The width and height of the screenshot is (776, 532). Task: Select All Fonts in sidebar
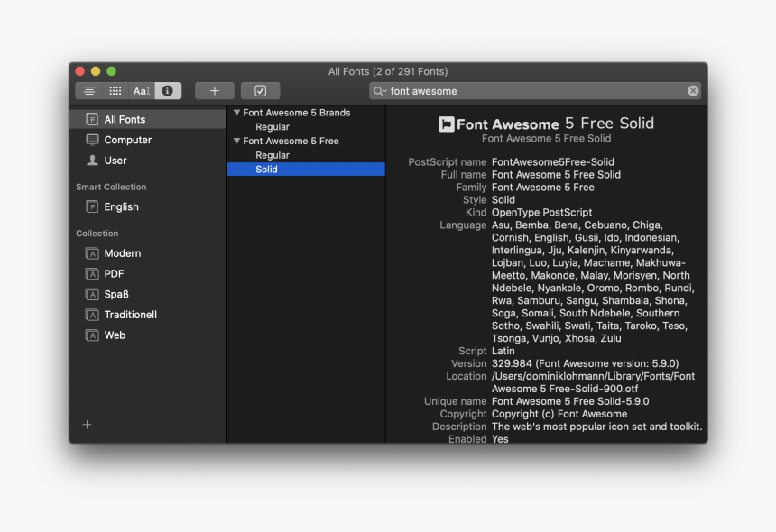[x=147, y=119]
